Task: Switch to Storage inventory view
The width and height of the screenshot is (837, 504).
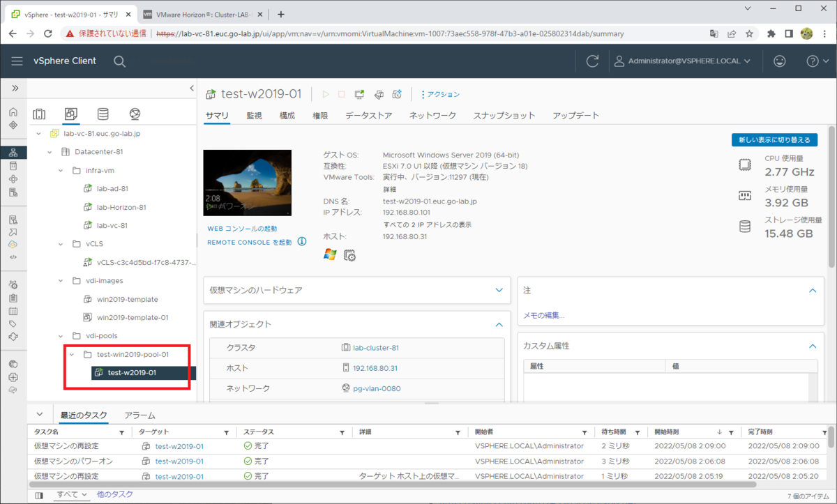Action: coord(103,114)
